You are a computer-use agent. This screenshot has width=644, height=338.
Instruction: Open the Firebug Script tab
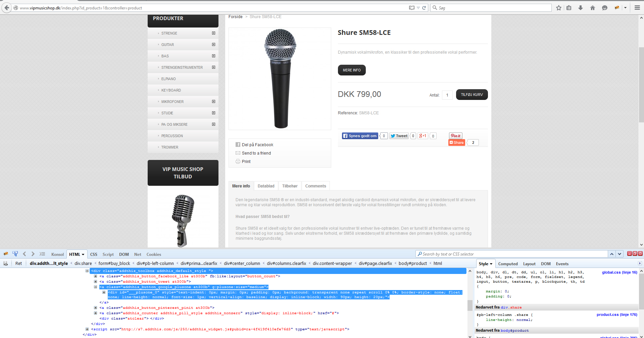pos(108,255)
